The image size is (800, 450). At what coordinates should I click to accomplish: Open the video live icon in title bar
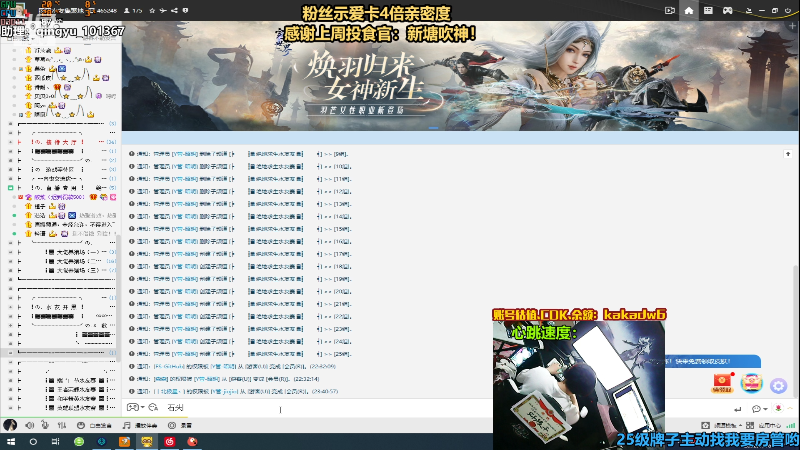click(669, 10)
